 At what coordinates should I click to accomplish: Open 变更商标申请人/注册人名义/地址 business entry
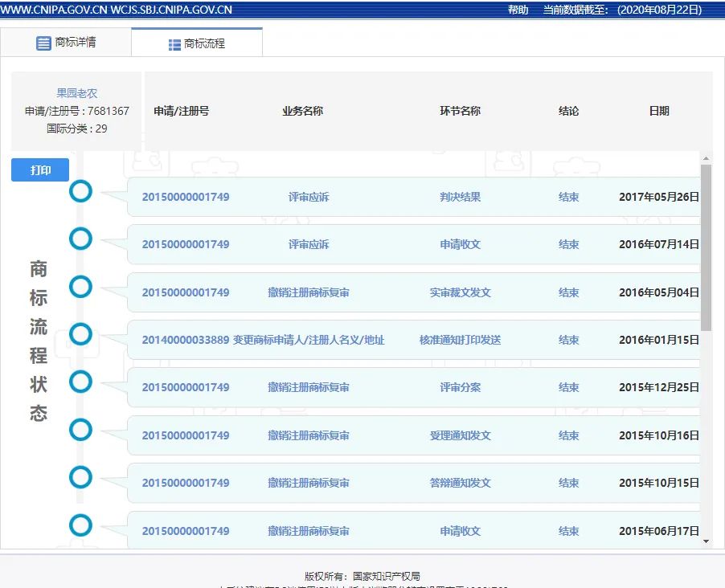click(309, 340)
